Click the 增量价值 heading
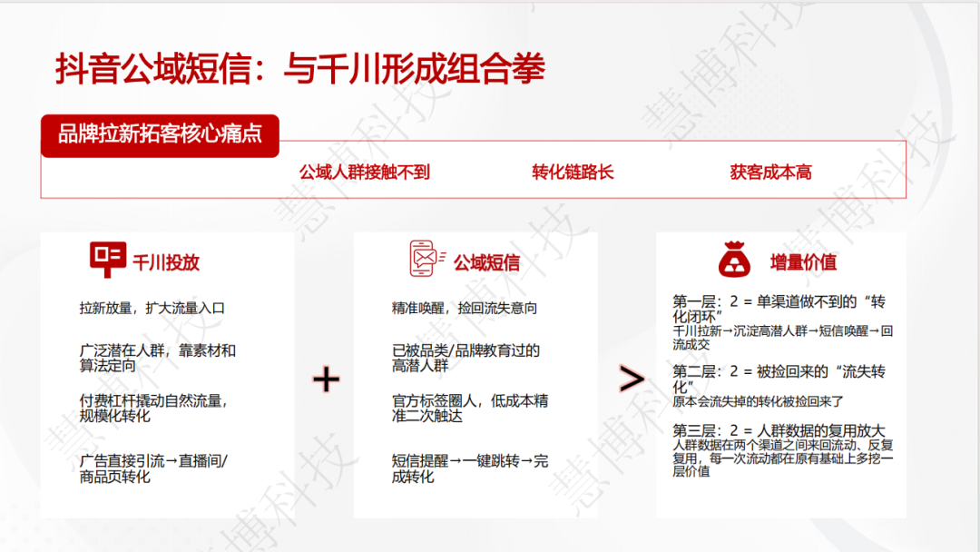 803,262
